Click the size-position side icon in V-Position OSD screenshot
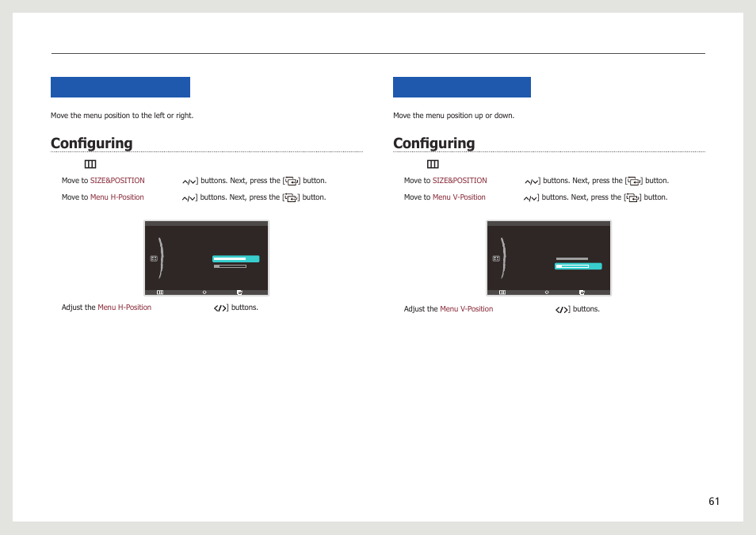The image size is (756, 535). point(496,258)
